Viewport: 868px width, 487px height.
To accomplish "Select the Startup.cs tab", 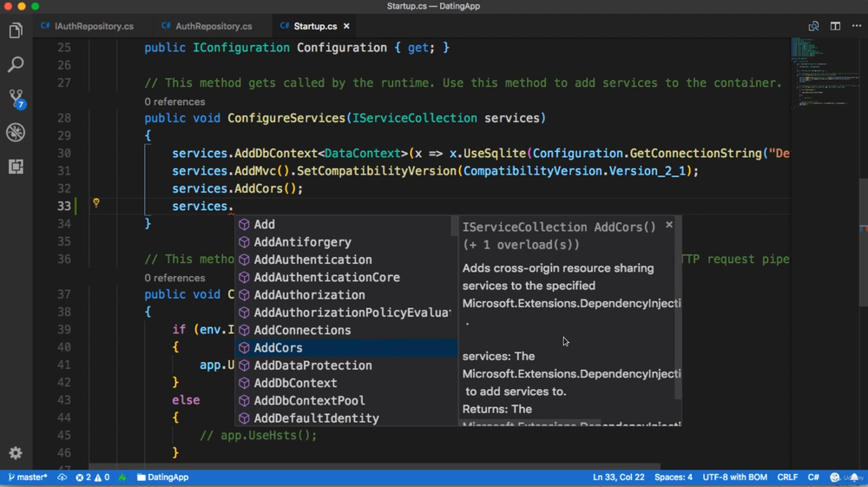I will [314, 26].
